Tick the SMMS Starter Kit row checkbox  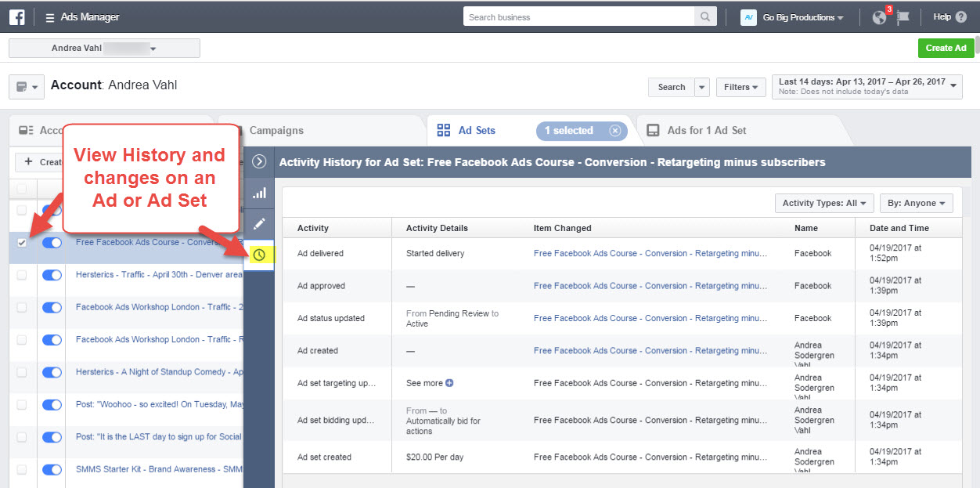click(x=22, y=470)
